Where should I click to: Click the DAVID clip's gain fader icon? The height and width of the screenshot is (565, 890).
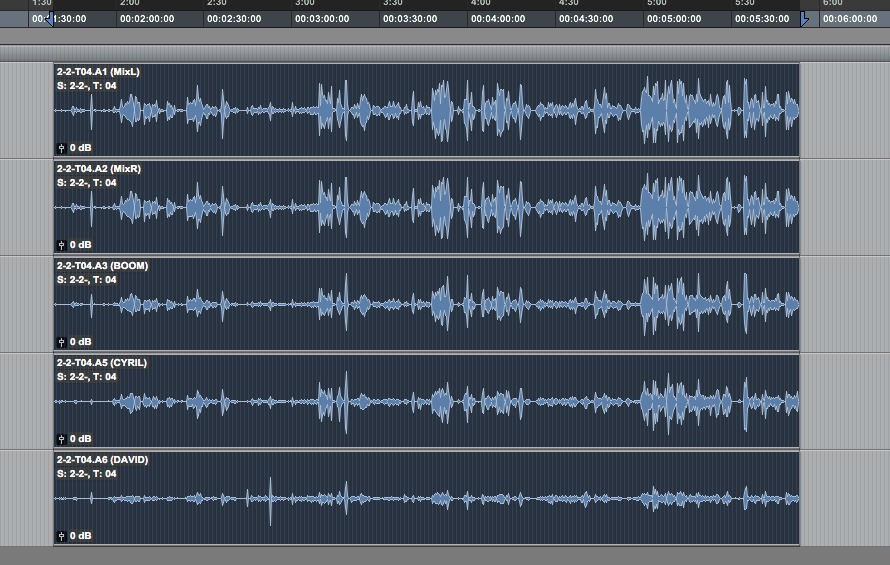pos(62,536)
